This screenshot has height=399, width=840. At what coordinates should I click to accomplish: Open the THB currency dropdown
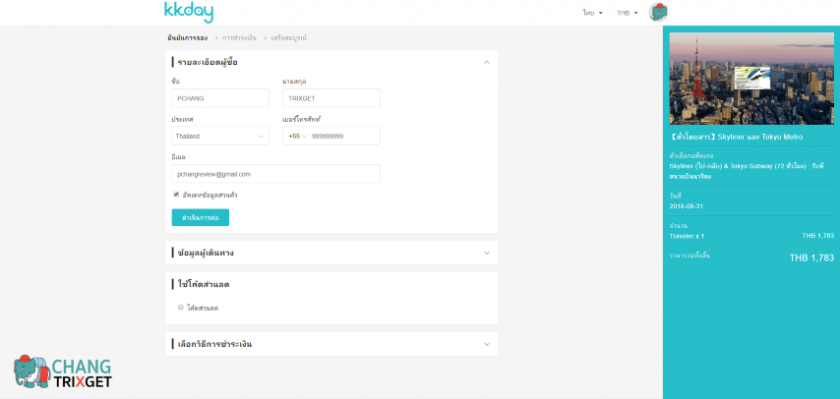point(627,13)
